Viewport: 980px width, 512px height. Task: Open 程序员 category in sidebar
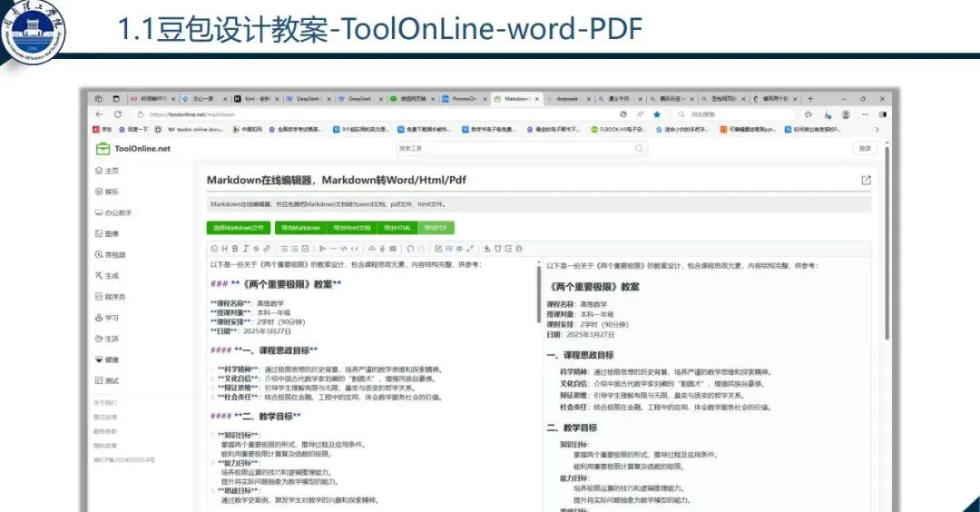point(110,296)
